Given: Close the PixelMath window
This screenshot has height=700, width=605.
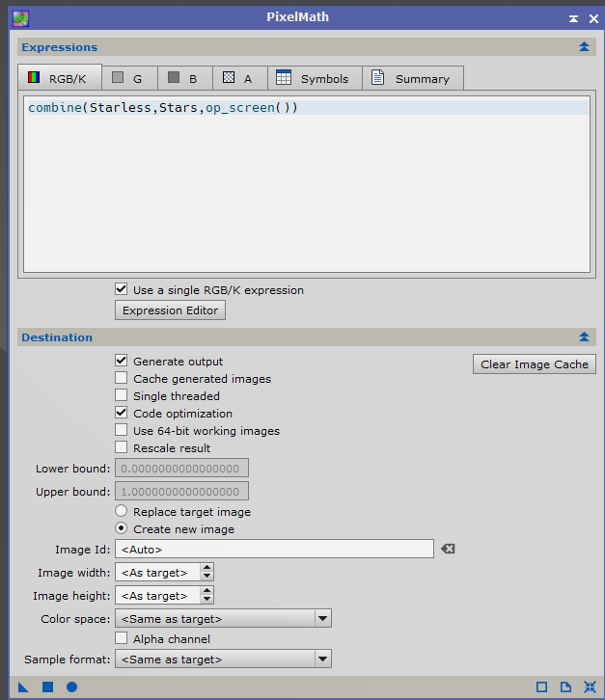Looking at the screenshot, I should pyautogui.click(x=593, y=18).
